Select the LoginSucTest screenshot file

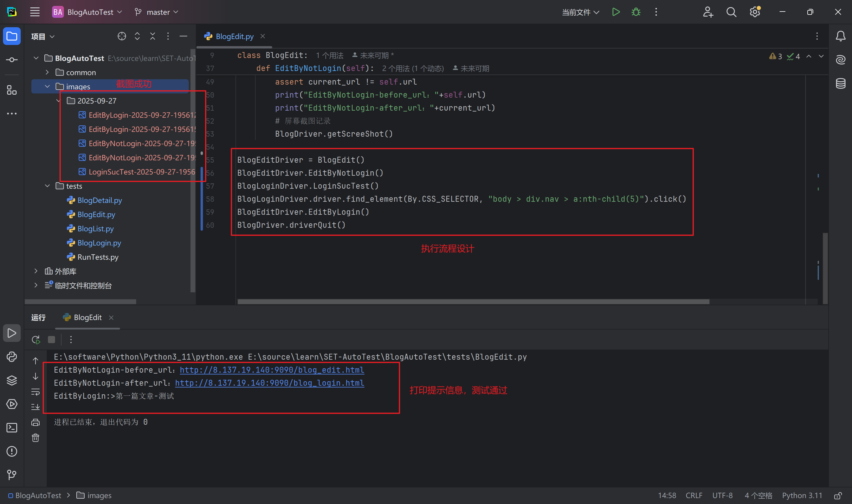click(137, 172)
